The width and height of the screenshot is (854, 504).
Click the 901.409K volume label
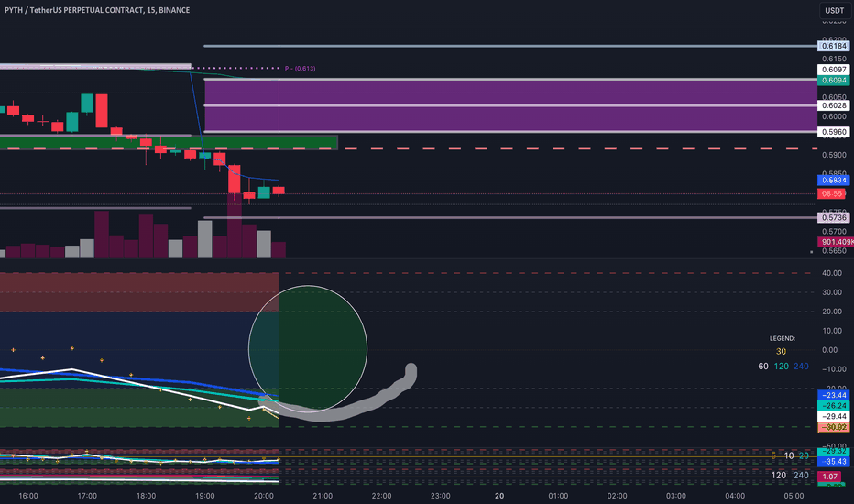(x=836, y=242)
